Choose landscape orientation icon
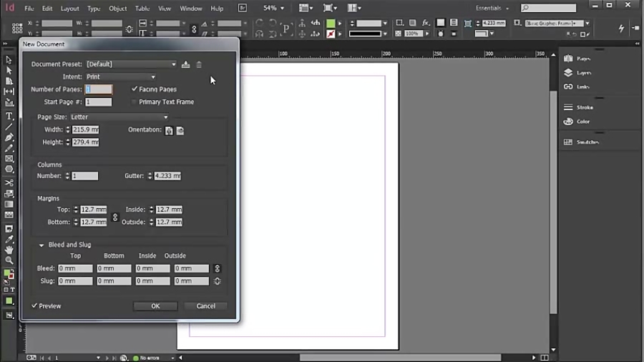644x362 pixels. coord(180,130)
